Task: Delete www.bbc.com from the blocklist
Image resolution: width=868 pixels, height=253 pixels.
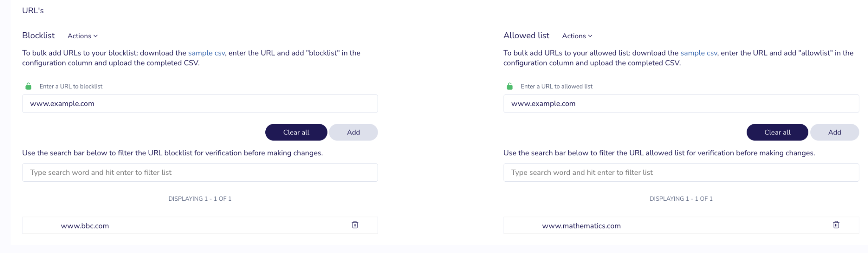Action: point(355,225)
